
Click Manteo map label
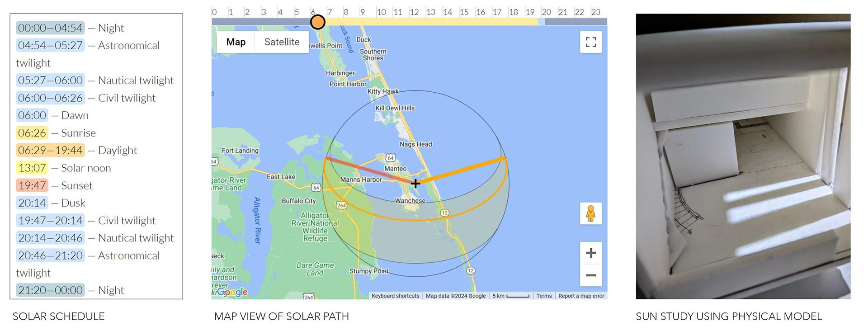396,169
